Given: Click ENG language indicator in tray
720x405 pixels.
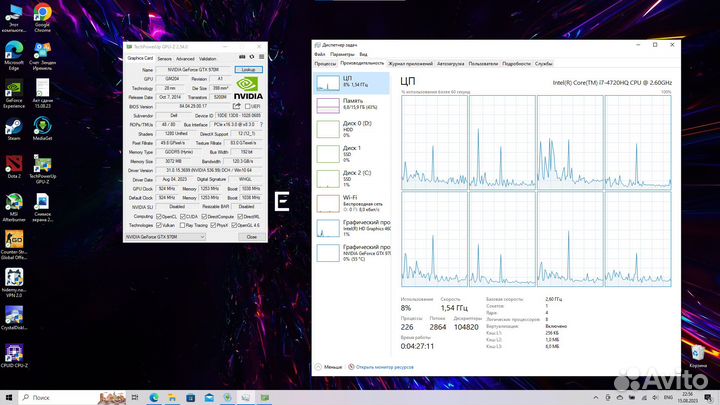Looking at the screenshot, I should point(669,398).
